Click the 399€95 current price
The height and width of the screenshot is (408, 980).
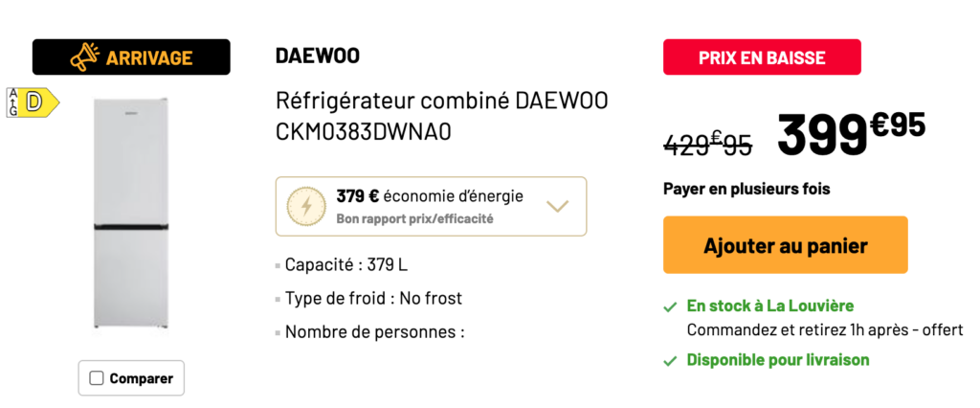click(851, 133)
